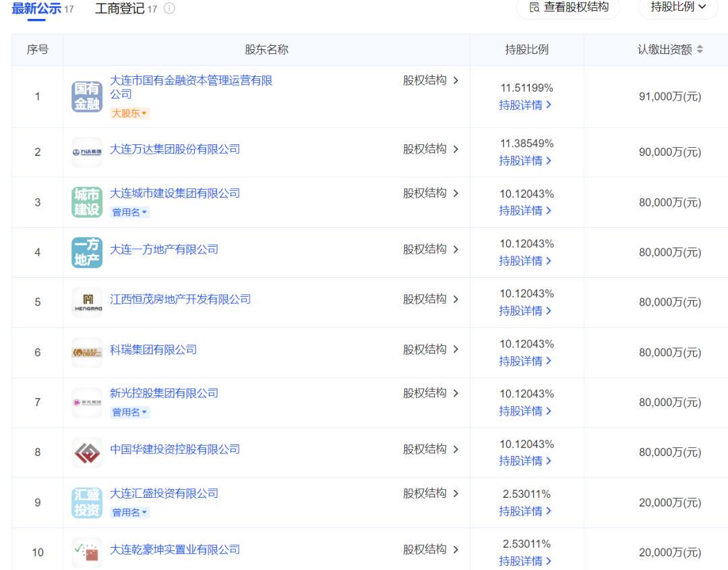Open 股权结构 for 大连乾豪坤实置业
Image resolution: width=728 pixels, height=570 pixels.
430,550
